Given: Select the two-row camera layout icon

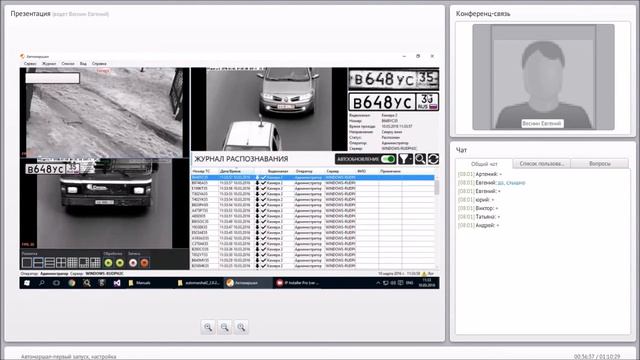Looking at the screenshot, I should point(38,263).
